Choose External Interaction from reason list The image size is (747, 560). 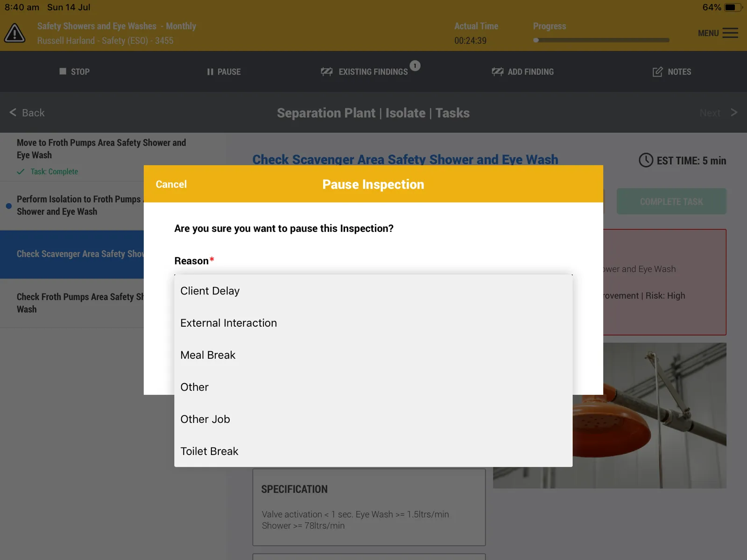tap(373, 323)
